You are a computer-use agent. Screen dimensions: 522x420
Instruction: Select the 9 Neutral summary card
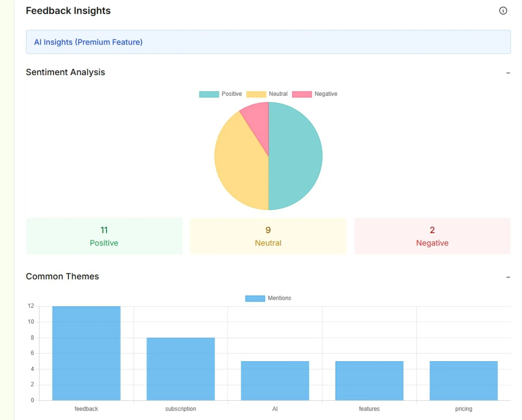pyautogui.click(x=268, y=236)
